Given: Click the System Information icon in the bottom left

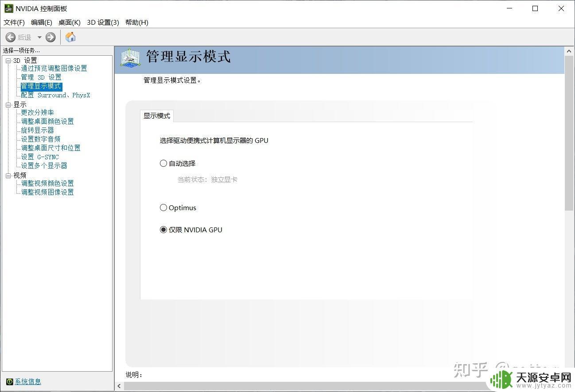Looking at the screenshot, I should click(9, 381).
